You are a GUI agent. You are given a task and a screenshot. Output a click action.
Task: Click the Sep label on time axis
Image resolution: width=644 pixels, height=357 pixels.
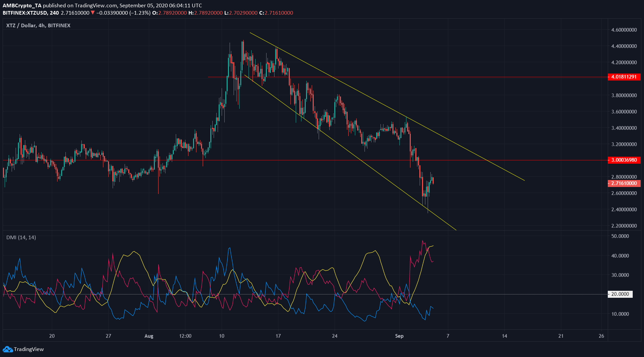point(399,336)
